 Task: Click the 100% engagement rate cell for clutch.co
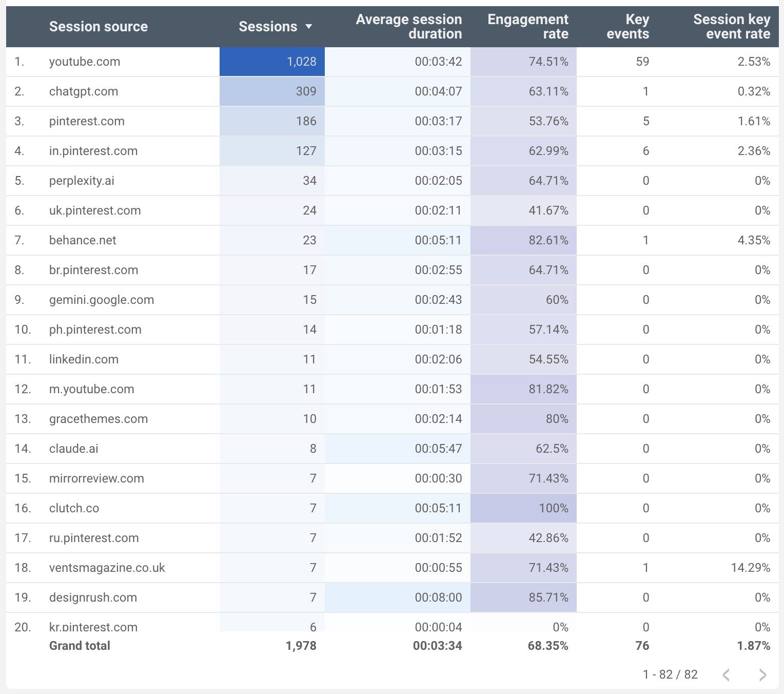click(x=523, y=508)
